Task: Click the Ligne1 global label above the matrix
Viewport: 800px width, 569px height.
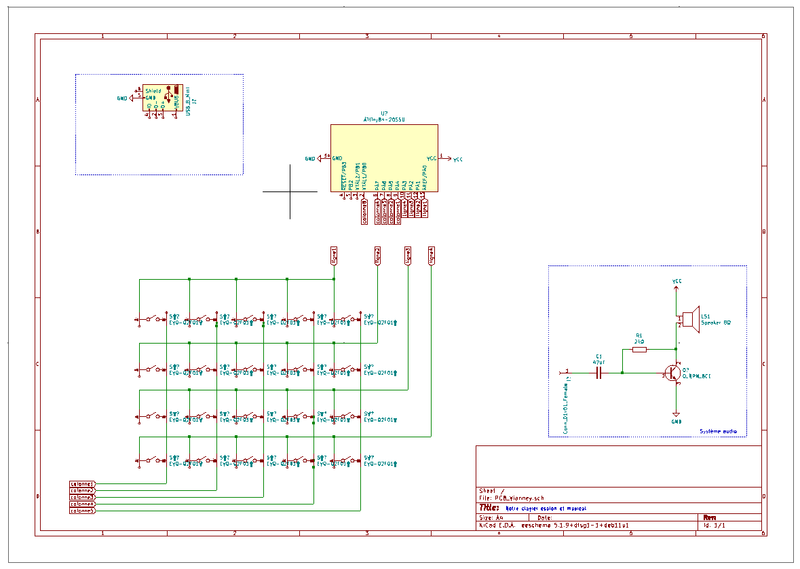Action: 333,256
